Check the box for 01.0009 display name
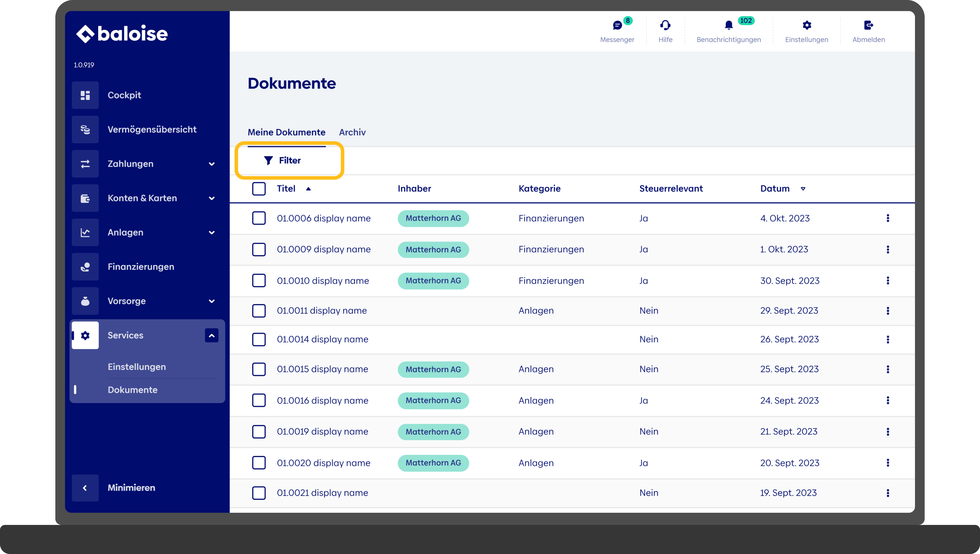The height and width of the screenshot is (554, 980). click(x=259, y=249)
